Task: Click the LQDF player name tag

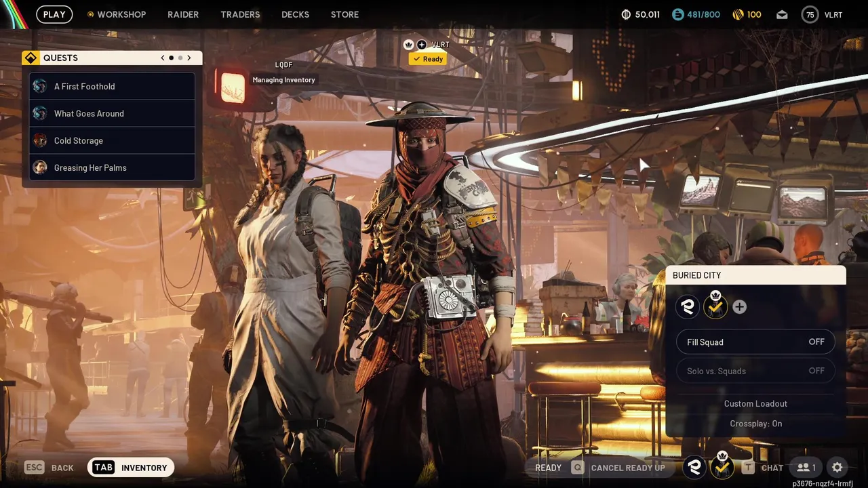Action: click(x=283, y=65)
